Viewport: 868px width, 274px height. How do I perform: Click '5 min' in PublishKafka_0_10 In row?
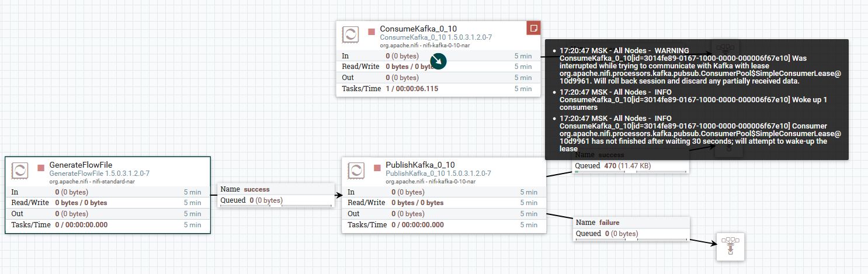[529, 192]
